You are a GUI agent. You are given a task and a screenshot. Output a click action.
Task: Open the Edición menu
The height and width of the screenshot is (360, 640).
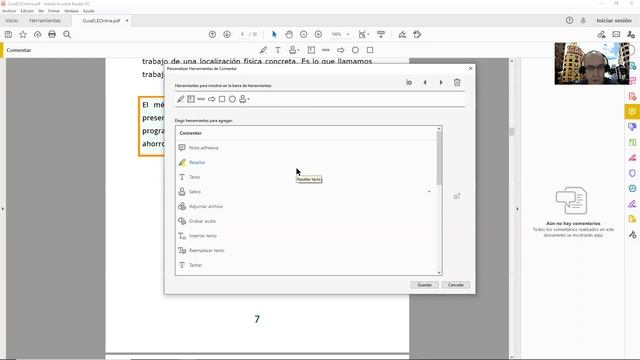point(27,11)
